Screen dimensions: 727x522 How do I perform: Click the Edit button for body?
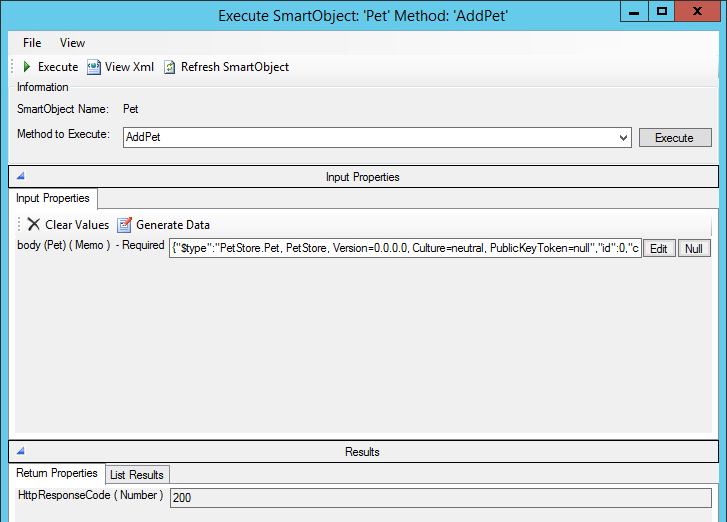point(658,249)
